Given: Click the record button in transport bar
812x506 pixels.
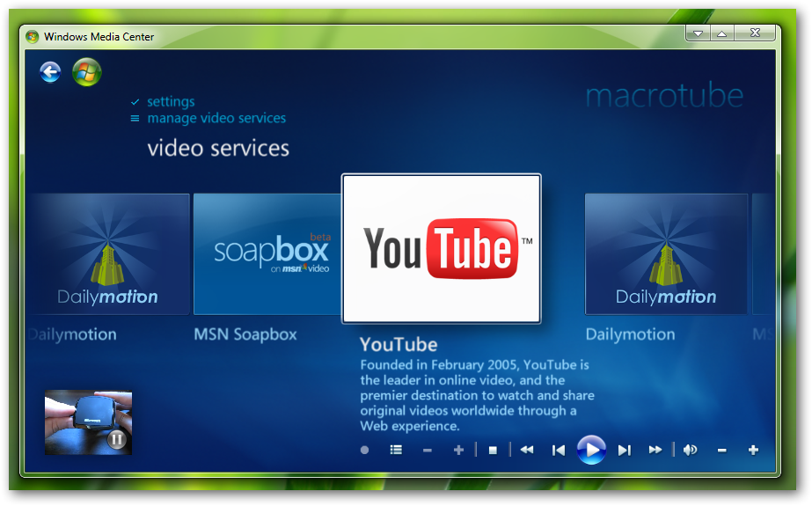Looking at the screenshot, I should tap(364, 450).
